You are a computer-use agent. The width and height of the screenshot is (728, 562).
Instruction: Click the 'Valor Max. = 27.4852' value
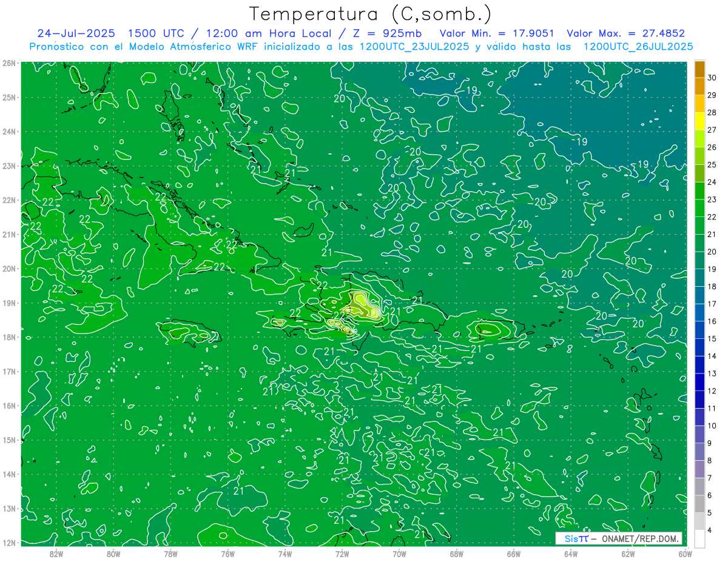tap(625, 33)
